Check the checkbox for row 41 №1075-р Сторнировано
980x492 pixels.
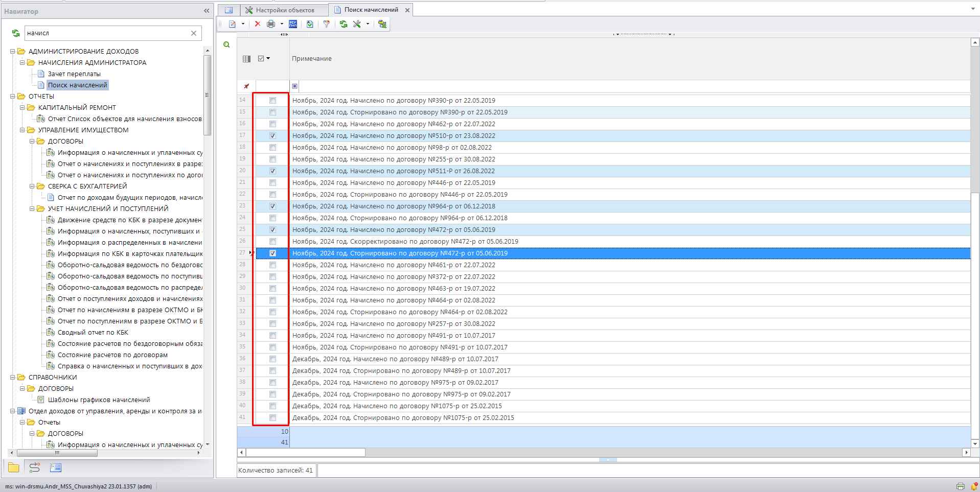[272, 418]
